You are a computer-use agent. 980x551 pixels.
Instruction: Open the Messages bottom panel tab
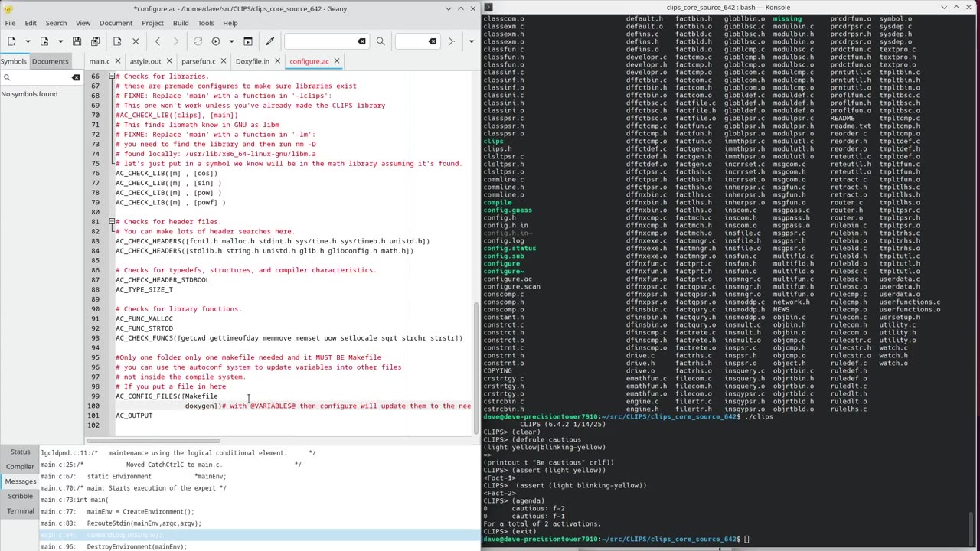click(x=21, y=481)
